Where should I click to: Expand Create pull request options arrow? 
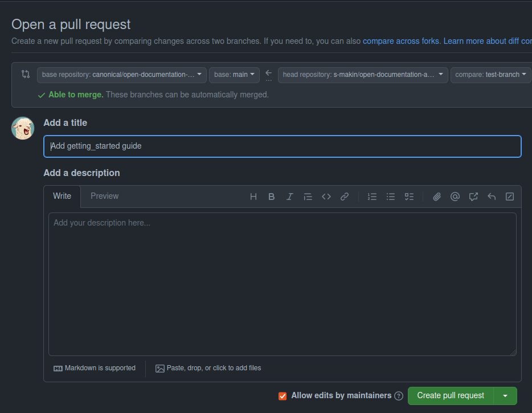[x=505, y=396]
